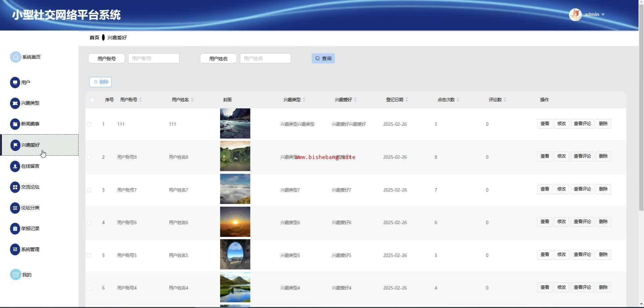Open the User section icon in sidebar
This screenshot has width=644, height=308.
(15, 83)
